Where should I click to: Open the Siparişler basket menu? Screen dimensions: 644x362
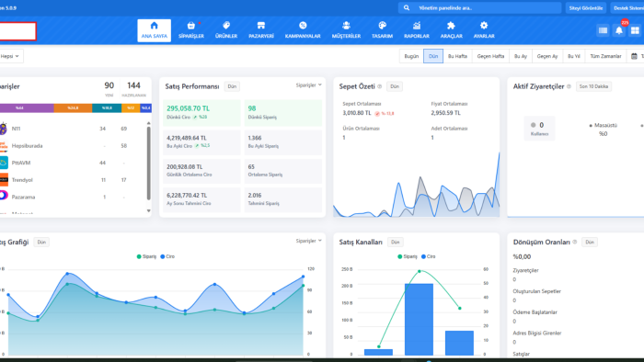point(191,30)
